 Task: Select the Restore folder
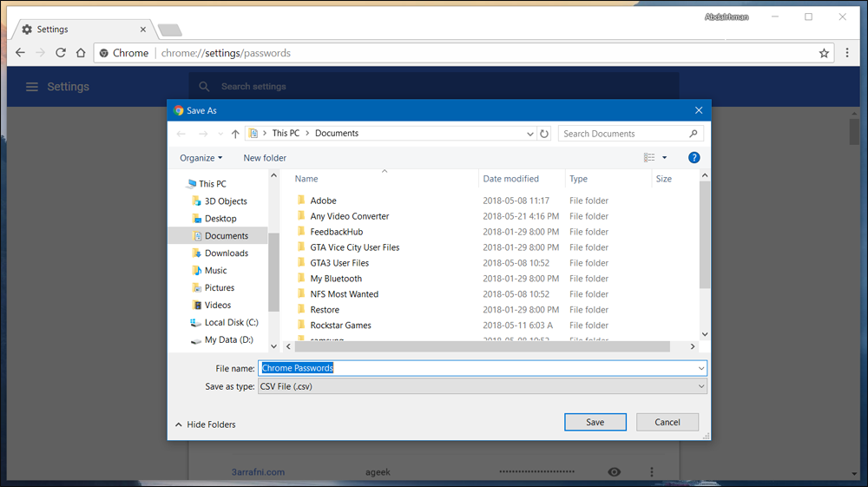click(x=317, y=309)
